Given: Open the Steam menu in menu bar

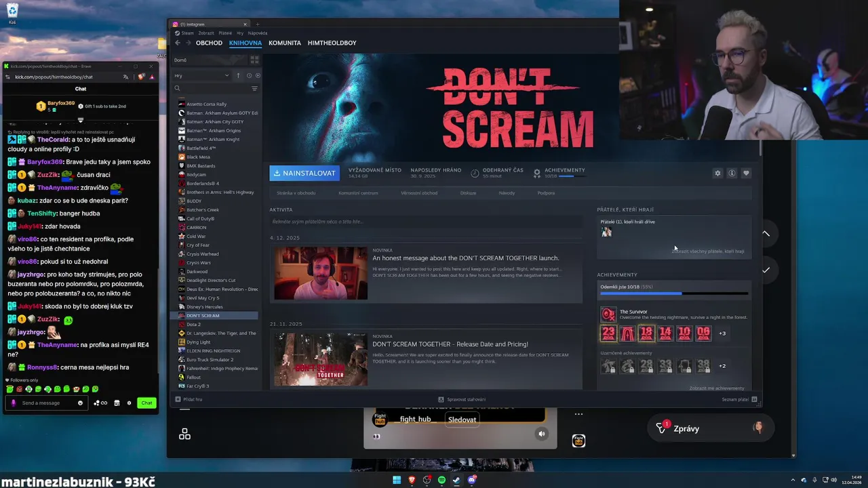Looking at the screenshot, I should (187, 33).
